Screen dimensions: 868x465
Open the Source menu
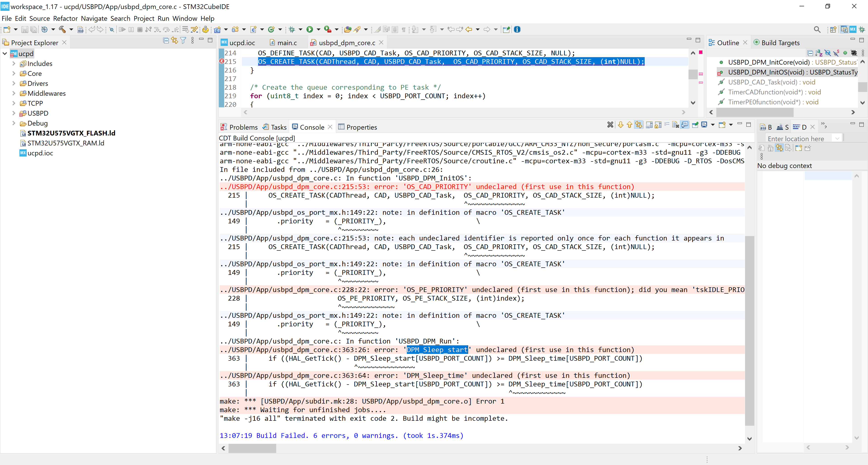(x=39, y=19)
